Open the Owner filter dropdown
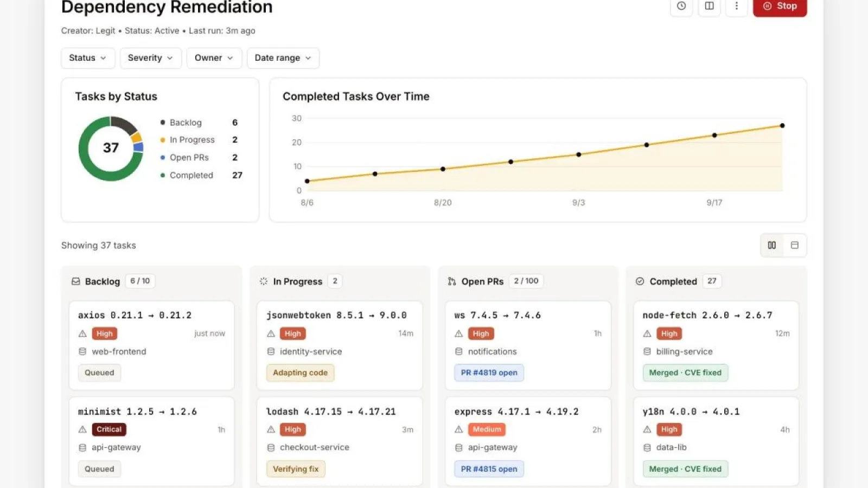The height and width of the screenshot is (488, 868). 214,58
